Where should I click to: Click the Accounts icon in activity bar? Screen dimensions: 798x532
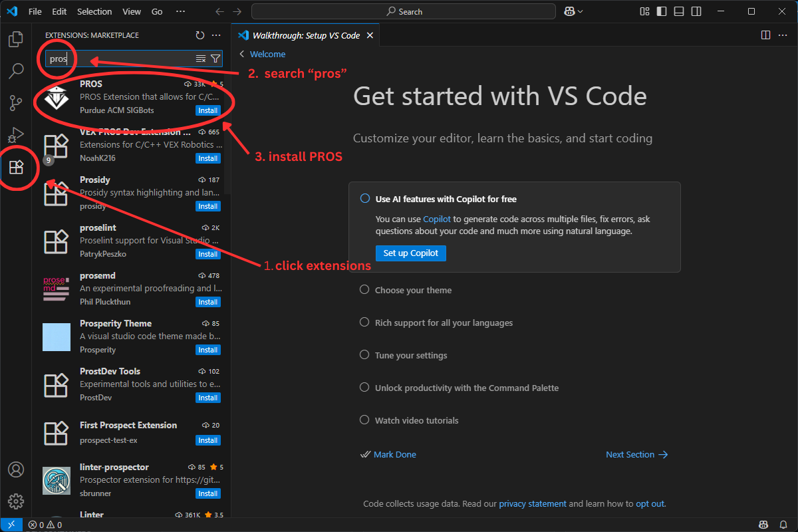(16, 469)
